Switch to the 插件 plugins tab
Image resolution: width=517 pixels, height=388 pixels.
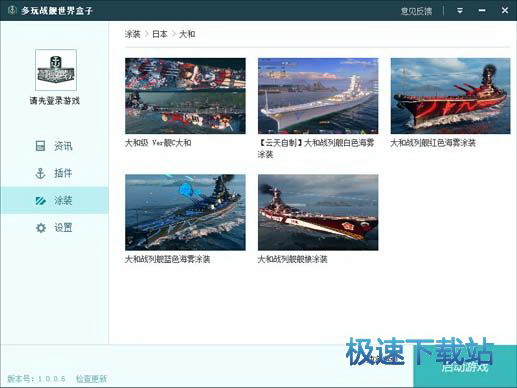(54, 173)
